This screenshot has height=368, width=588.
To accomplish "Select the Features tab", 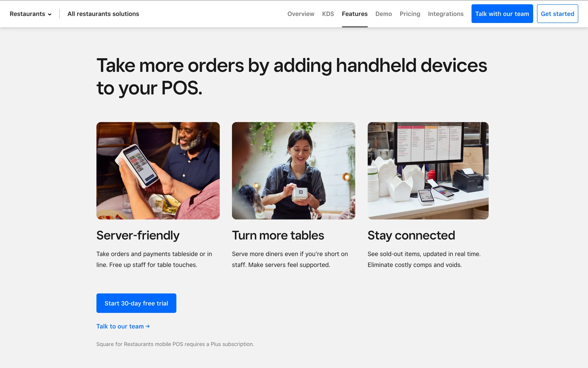I will tap(355, 14).
